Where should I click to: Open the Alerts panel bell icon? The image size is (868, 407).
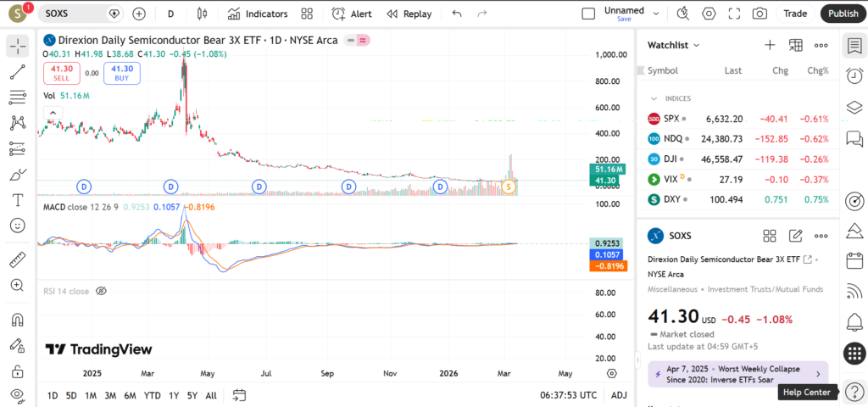pos(854,322)
